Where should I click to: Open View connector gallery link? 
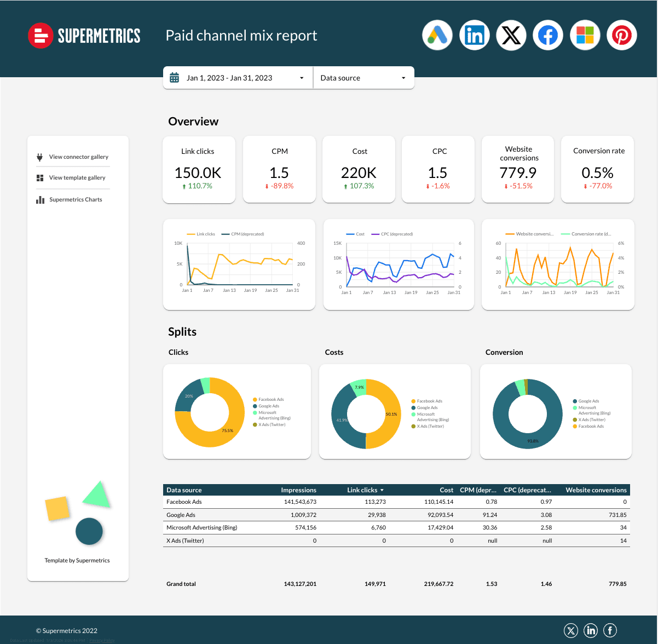point(78,157)
